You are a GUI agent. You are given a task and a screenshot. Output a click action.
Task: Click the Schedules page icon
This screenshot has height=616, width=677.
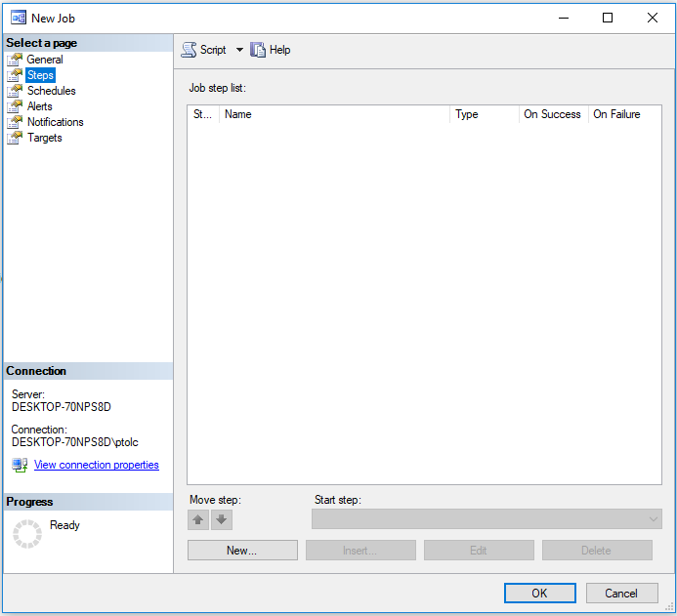(x=16, y=91)
